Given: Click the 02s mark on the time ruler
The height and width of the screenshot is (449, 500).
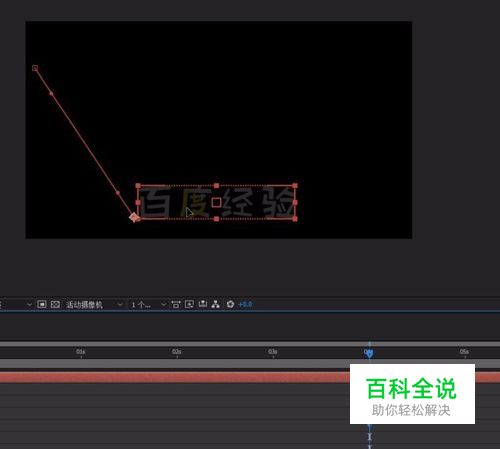Looking at the screenshot, I should [177, 352].
